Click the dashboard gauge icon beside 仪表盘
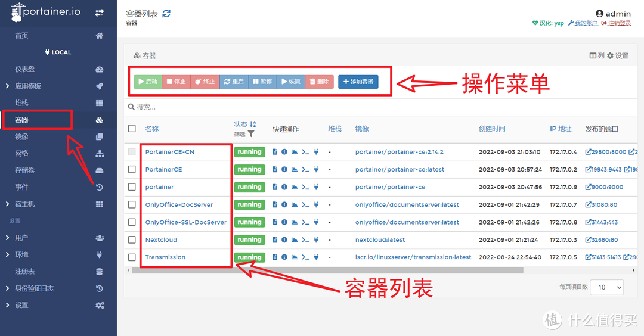This screenshot has width=644, height=336. click(100, 69)
